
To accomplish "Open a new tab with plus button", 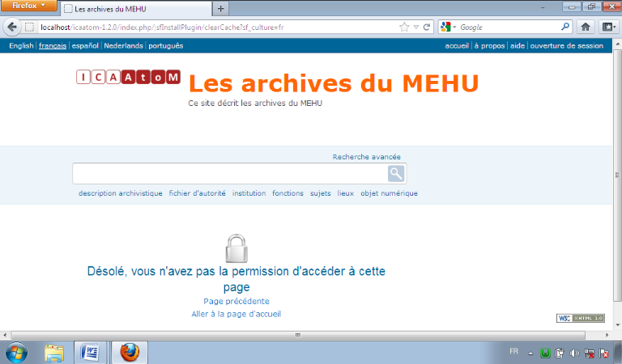I will coord(221,8).
